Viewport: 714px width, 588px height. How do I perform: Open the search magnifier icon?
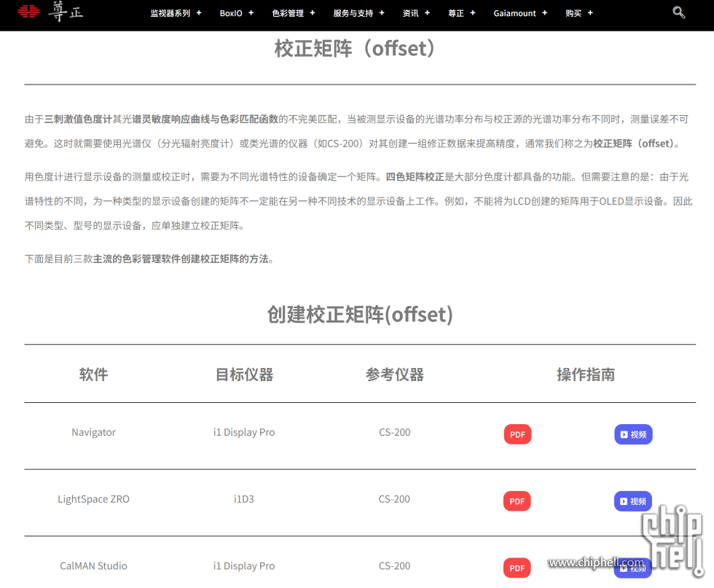click(x=678, y=12)
